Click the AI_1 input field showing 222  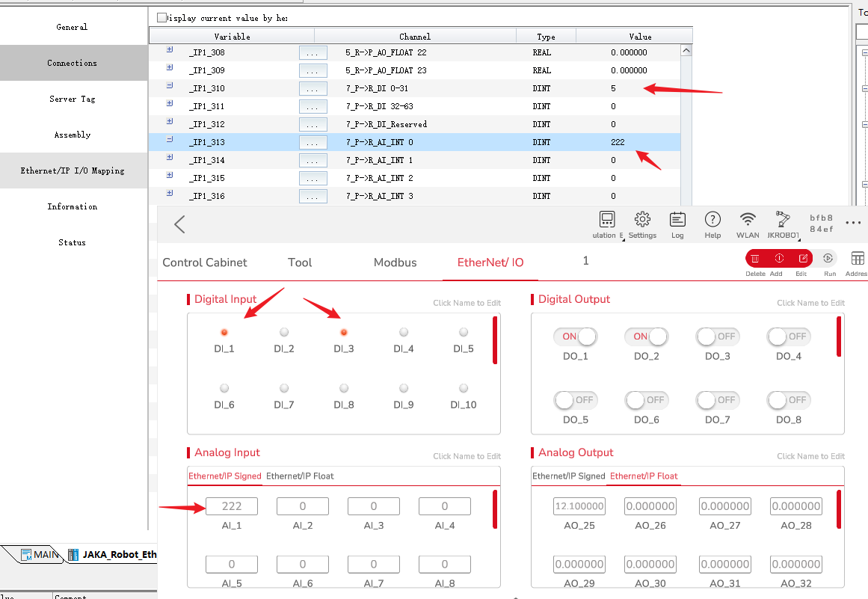coord(231,506)
